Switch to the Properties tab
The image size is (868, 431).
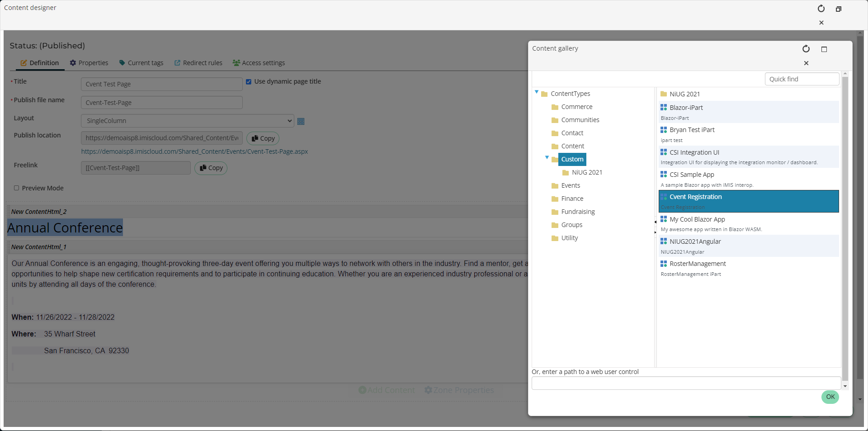(89, 63)
